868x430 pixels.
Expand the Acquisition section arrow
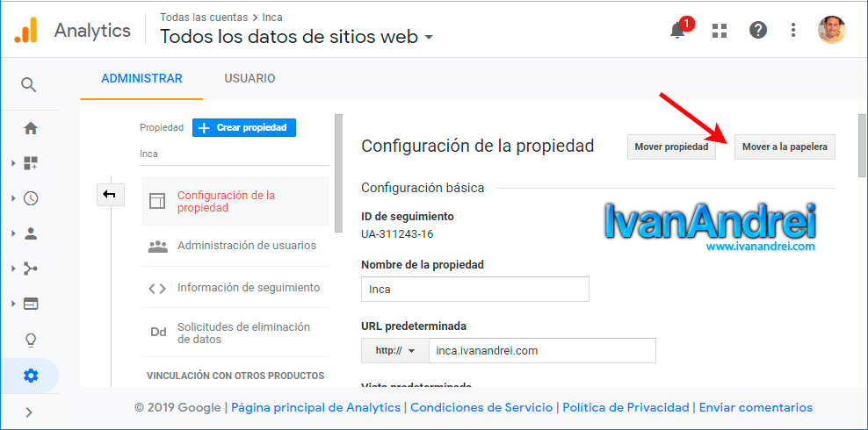(x=13, y=269)
